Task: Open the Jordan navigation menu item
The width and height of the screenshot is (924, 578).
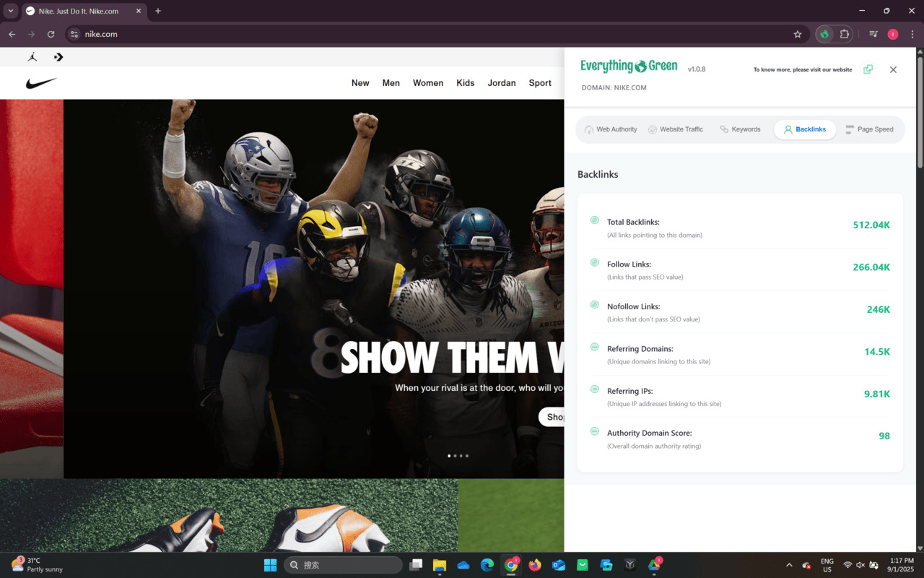Action: 502,83
